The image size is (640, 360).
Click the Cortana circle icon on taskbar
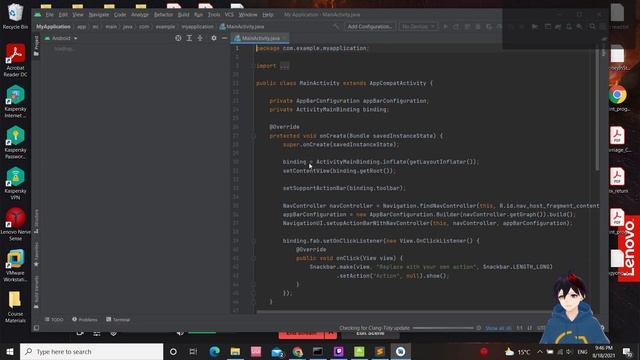tap(173, 351)
